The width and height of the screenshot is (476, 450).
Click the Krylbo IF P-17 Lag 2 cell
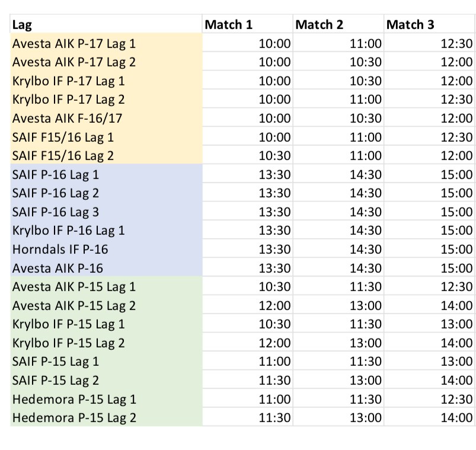point(107,100)
